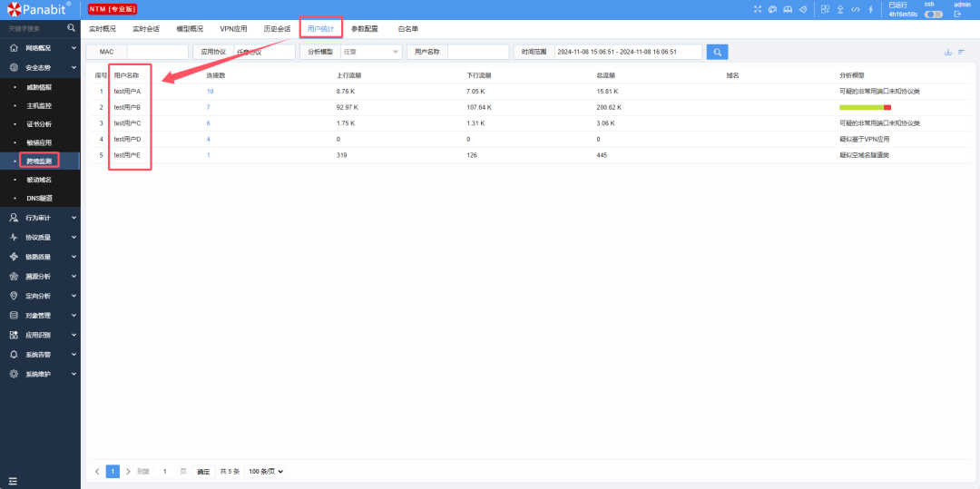Viewport: 980px width, 489px height.
Task: Click the app grid icon beside 应用识别
Action: [14, 335]
